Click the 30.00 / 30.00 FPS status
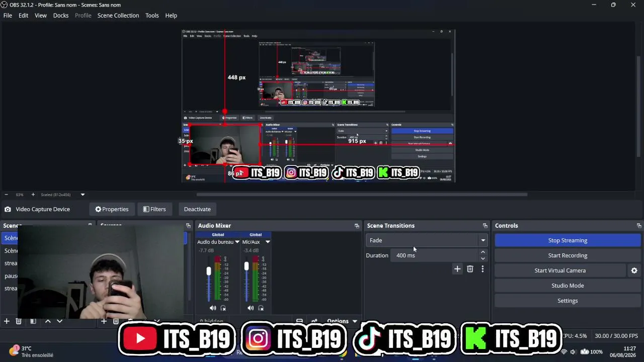644x362 pixels. (616, 336)
